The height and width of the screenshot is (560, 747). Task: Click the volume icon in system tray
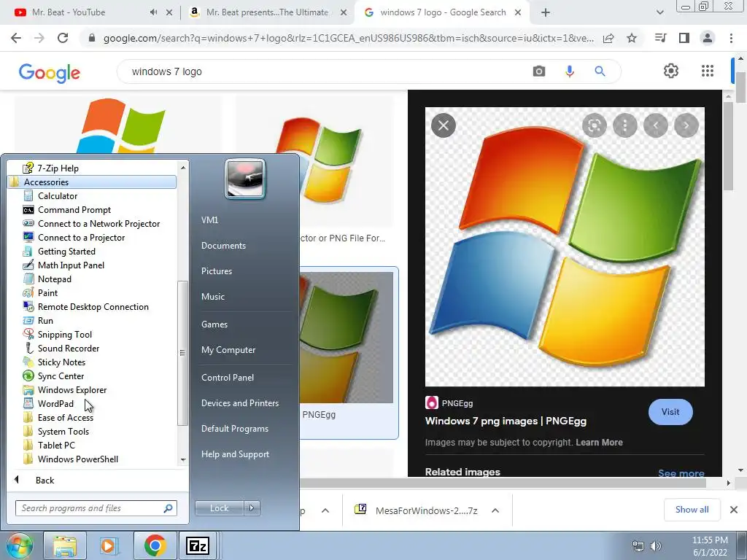click(x=656, y=545)
